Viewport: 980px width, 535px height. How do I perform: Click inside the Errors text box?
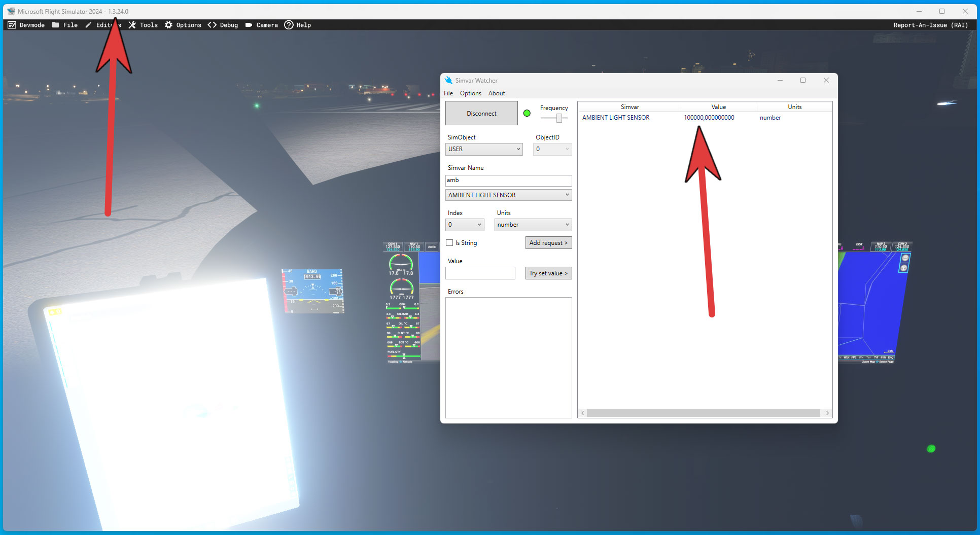[508, 358]
